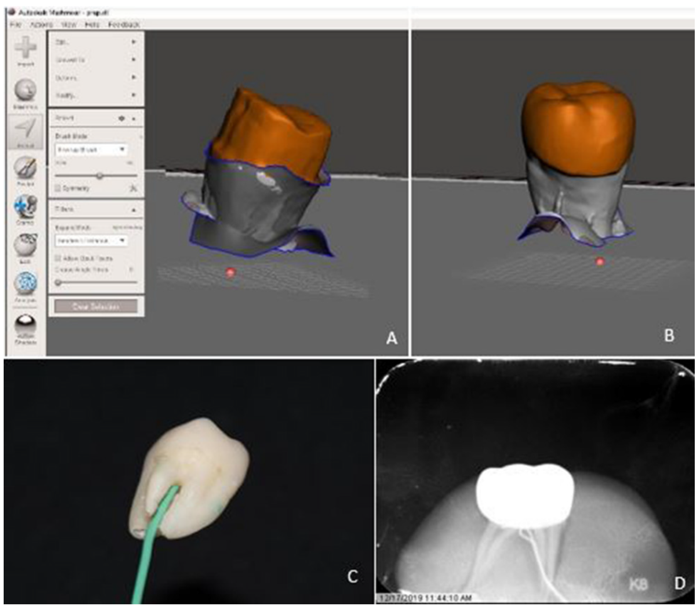Enable the Symmetry checkbox
This screenshot has width=700, height=609.
tap(58, 188)
